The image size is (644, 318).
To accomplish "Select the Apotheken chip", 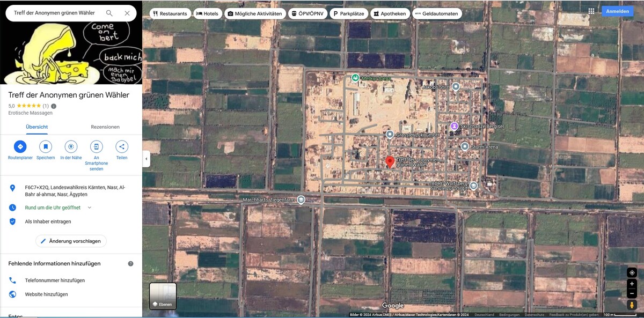I will point(390,13).
